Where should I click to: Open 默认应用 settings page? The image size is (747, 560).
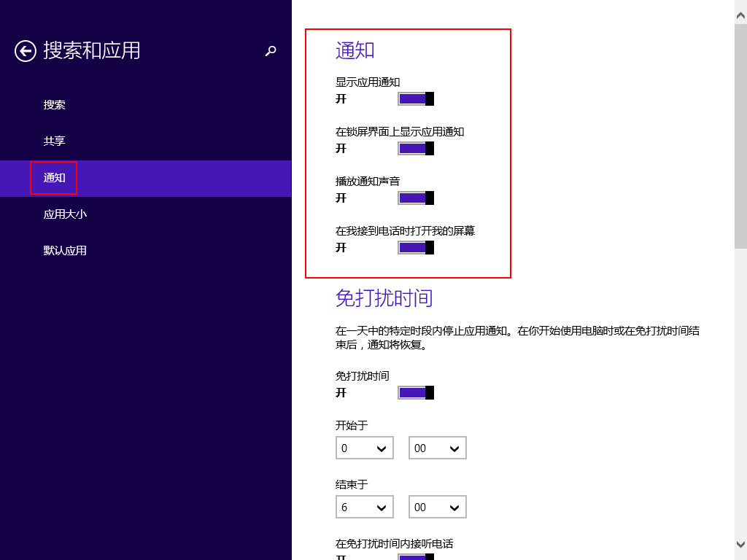tap(145, 251)
